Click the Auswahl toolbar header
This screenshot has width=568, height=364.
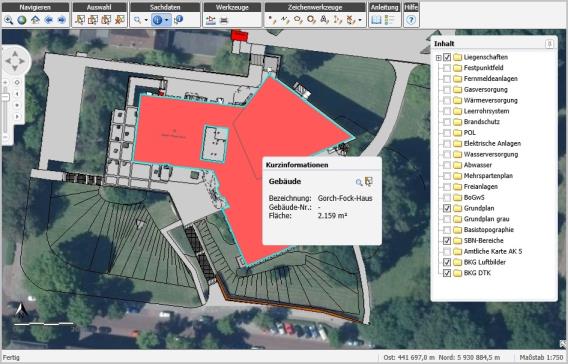click(x=99, y=7)
